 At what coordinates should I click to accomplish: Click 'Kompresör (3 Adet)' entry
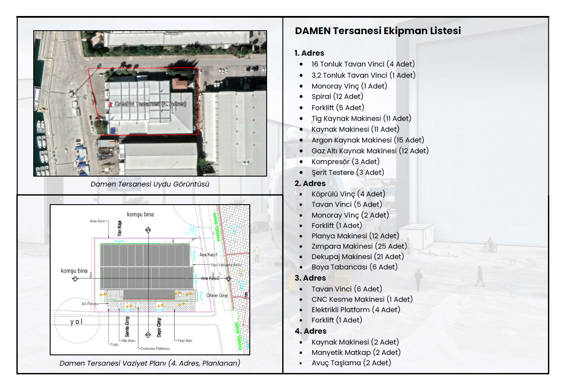pos(345,161)
